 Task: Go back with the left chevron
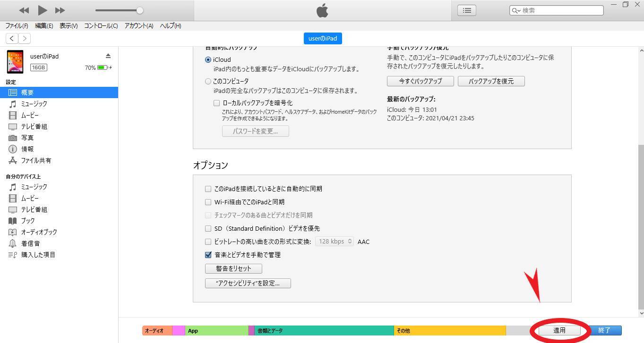12,38
